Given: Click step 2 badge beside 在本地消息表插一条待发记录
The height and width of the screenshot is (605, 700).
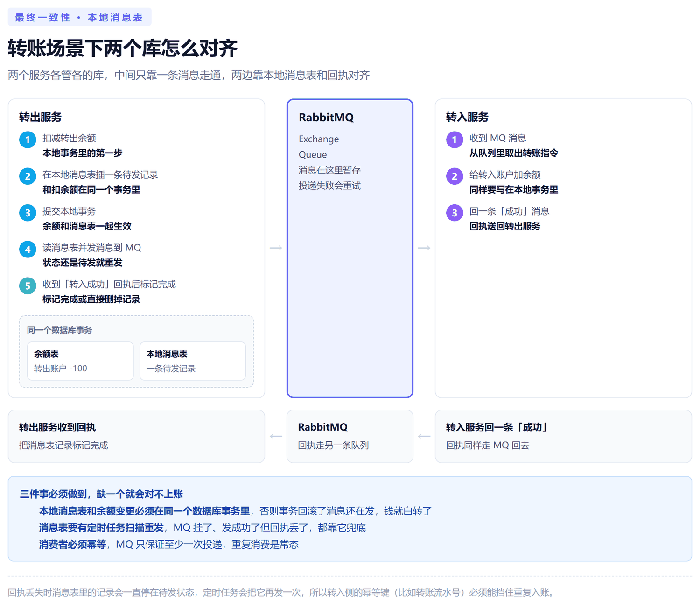Looking at the screenshot, I should point(28,176).
